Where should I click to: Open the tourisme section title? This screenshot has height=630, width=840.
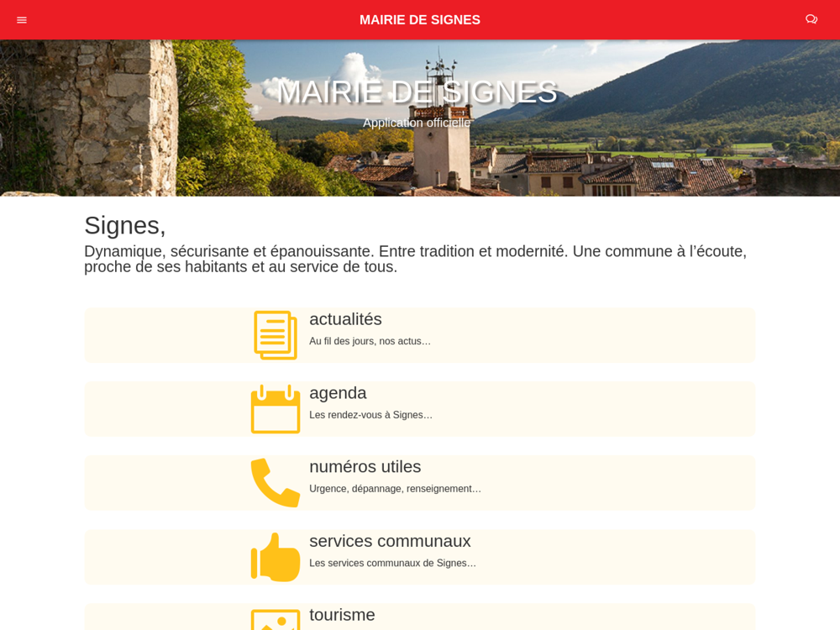(x=342, y=615)
